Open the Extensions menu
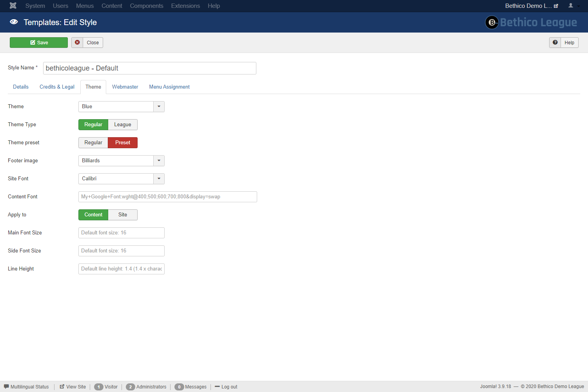Image resolution: width=588 pixels, height=392 pixels. pyautogui.click(x=185, y=6)
